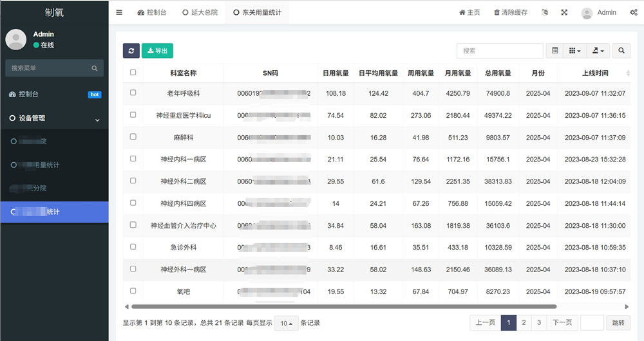Click the page number jump input
This screenshot has width=644, height=341.
[x=592, y=322]
